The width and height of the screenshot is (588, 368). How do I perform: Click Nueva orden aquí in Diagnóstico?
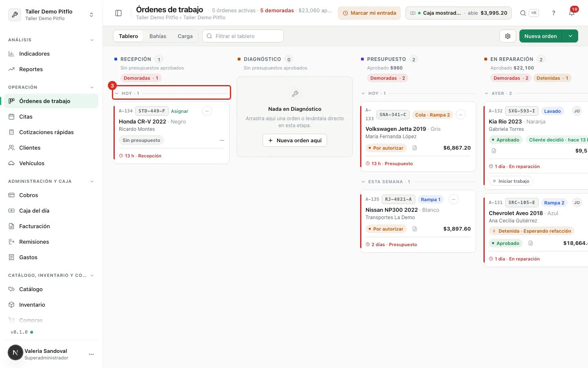(x=295, y=140)
